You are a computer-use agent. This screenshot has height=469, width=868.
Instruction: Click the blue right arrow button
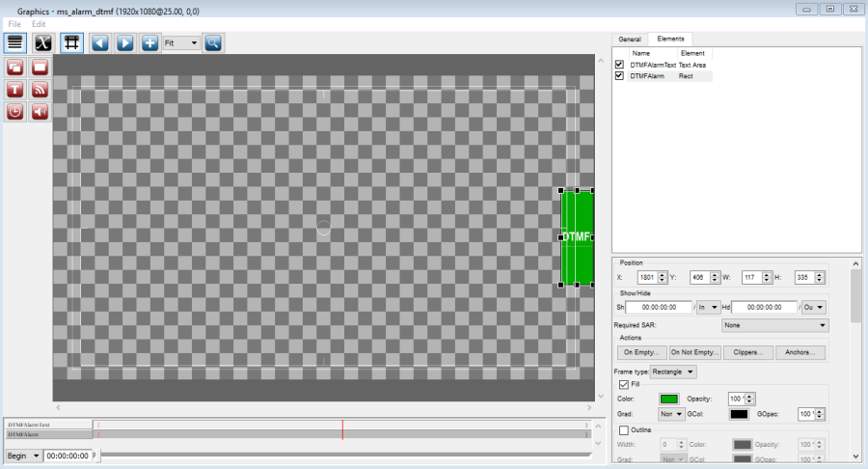point(125,42)
